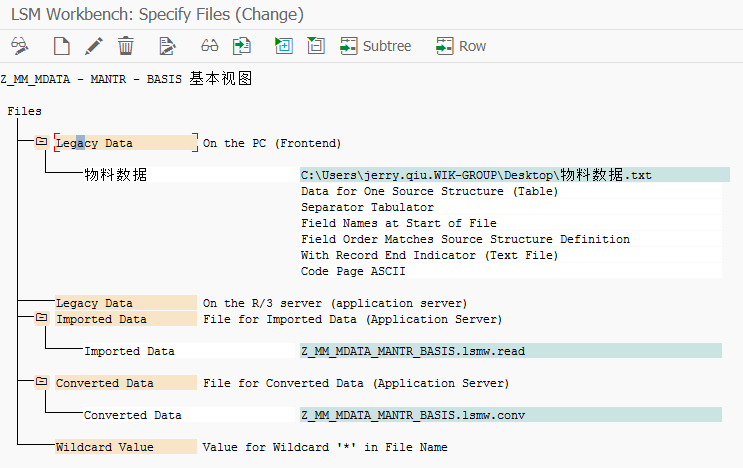The image size is (743, 468).
Task: Select the Wildcard Value node
Action: tap(126, 447)
